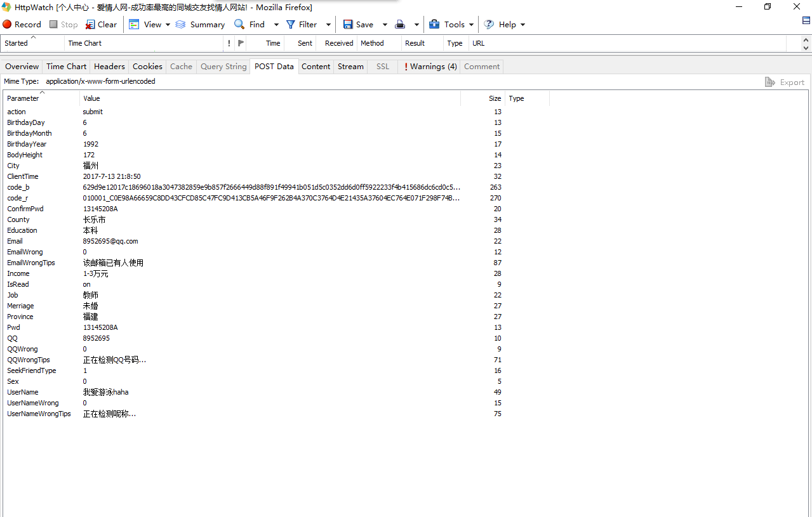Click the flag column header
The width and height of the screenshot is (812, 517).
point(240,43)
